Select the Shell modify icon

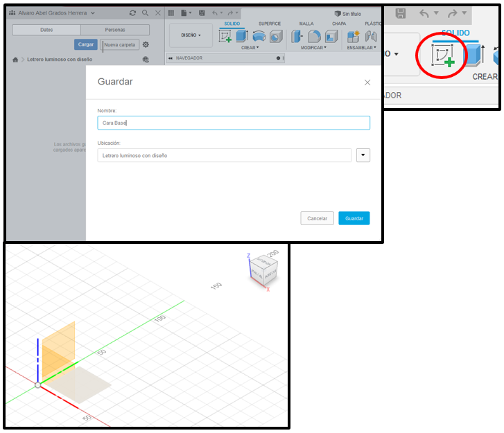tap(331, 36)
